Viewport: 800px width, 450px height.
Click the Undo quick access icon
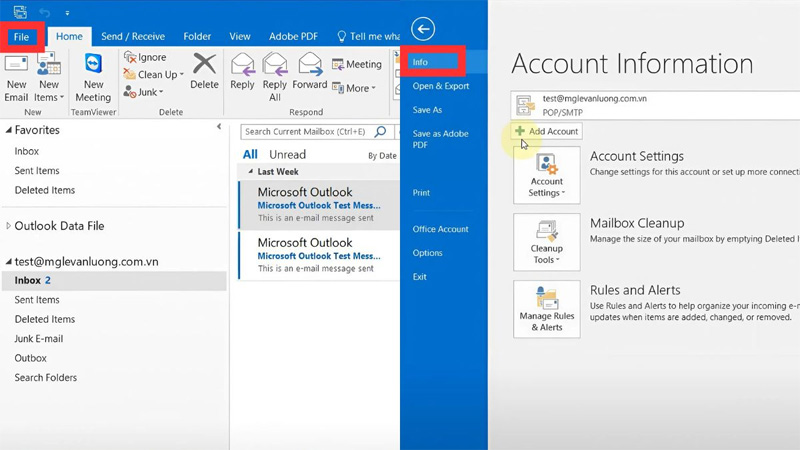(x=45, y=12)
